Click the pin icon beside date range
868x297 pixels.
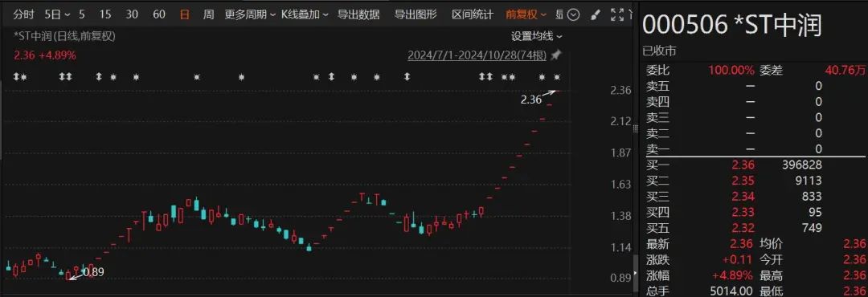556,55
